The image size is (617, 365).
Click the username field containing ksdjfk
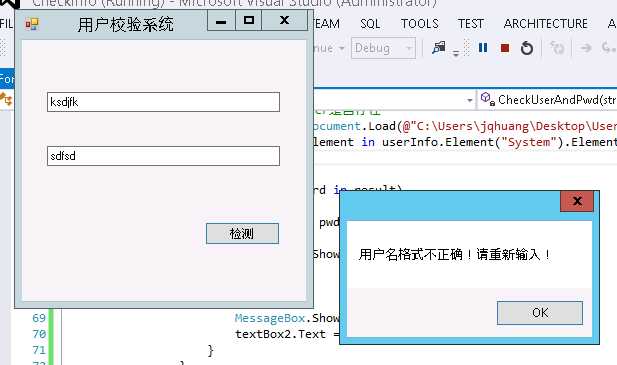click(x=163, y=102)
